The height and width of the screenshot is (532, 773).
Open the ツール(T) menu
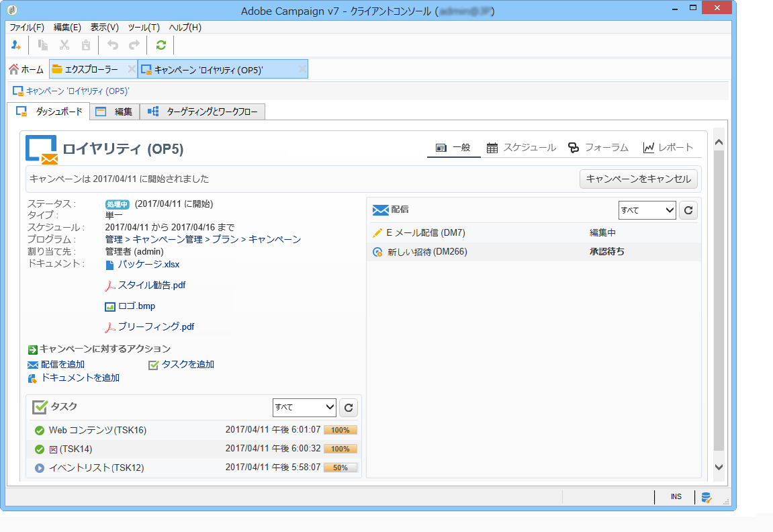[144, 28]
